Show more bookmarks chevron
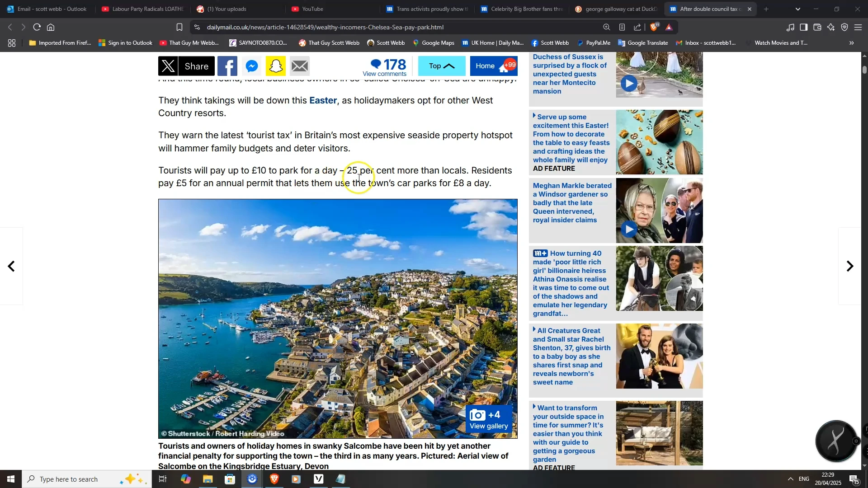Screen dimensions: 868x488 pyautogui.click(x=852, y=43)
